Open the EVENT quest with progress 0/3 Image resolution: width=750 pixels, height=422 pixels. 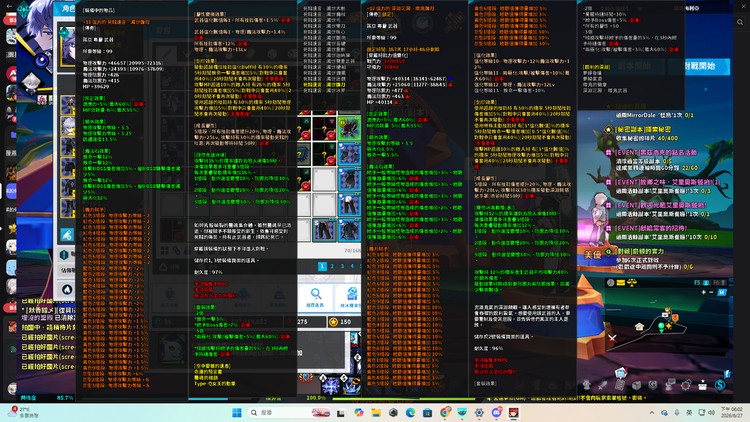click(664, 187)
